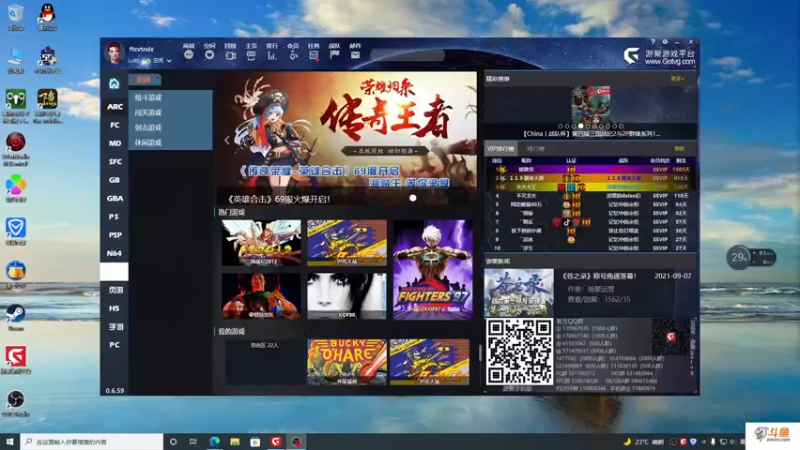Click the main 传奇王者 banner
This screenshot has height=450, width=800.
(x=347, y=138)
